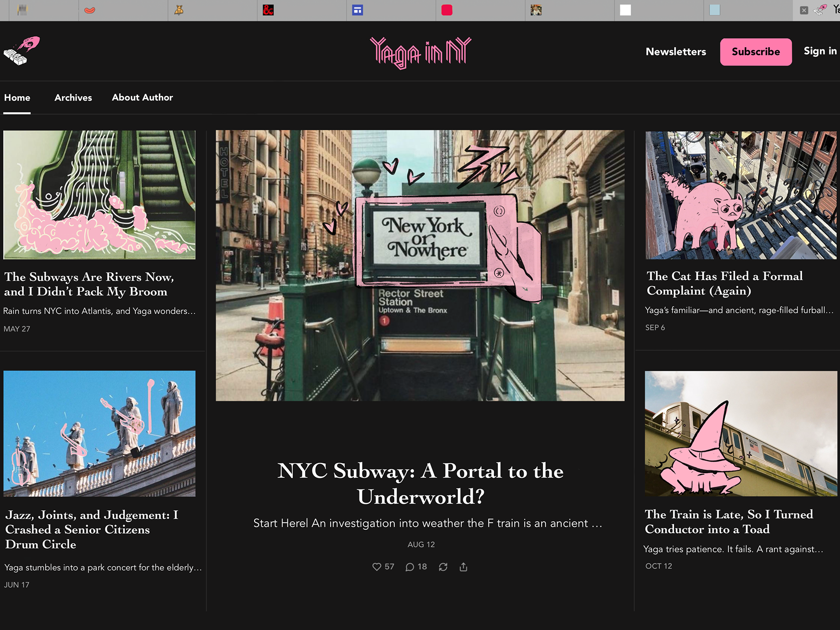Like the NYC Subway post heart icon
Viewport: 840px width, 630px height.
coord(376,567)
